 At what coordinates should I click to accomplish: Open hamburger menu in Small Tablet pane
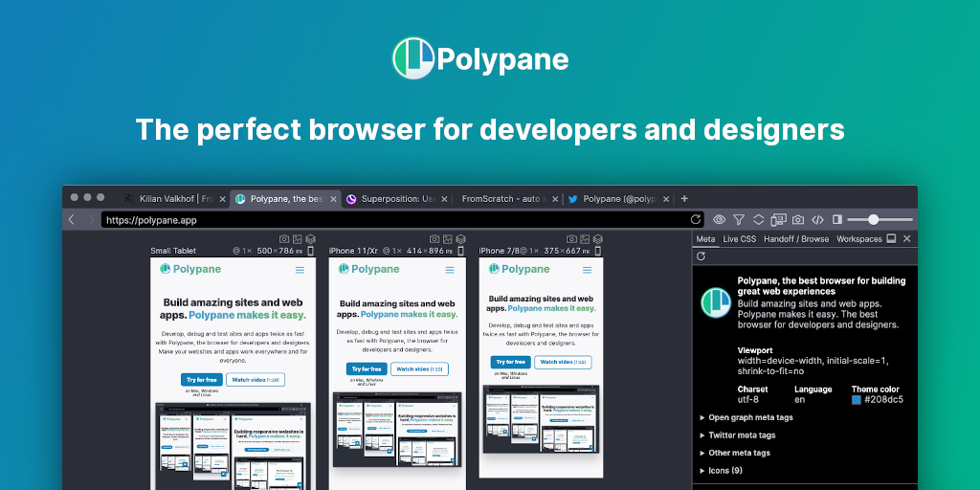pos(300,269)
